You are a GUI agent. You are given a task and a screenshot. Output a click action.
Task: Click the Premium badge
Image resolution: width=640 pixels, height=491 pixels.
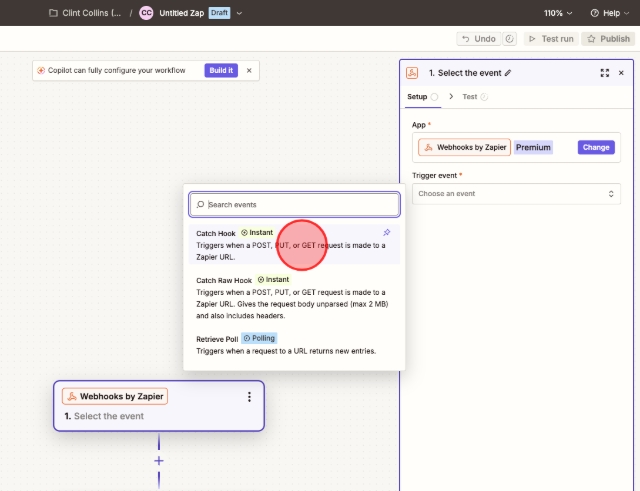pyautogui.click(x=533, y=147)
